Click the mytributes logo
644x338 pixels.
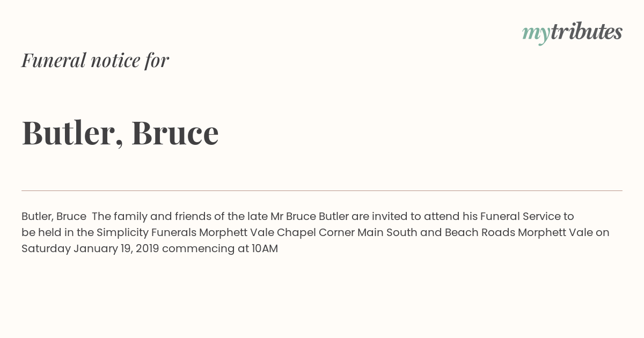point(572,33)
